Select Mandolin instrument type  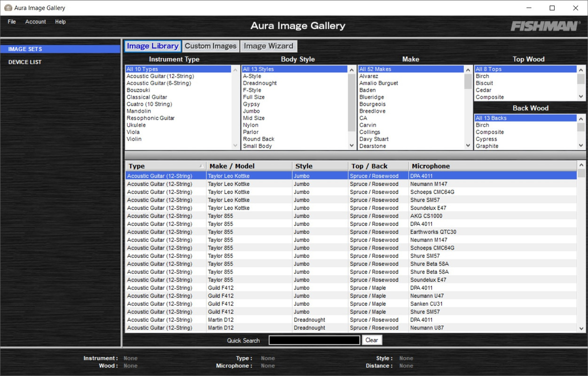(x=178, y=111)
